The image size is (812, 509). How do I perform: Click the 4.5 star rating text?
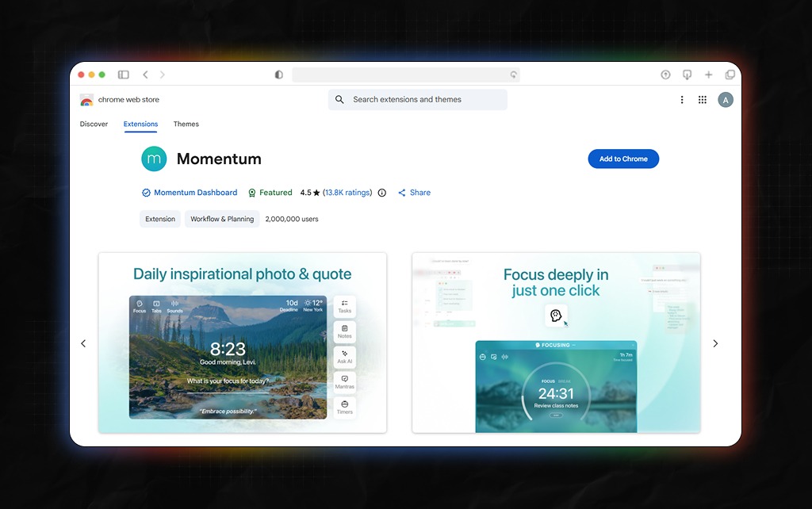[x=310, y=193]
